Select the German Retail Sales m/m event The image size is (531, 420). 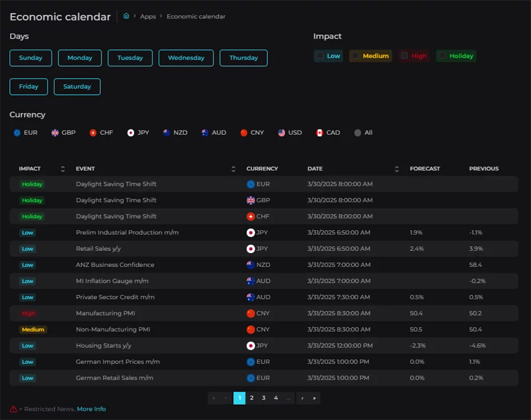tap(114, 378)
